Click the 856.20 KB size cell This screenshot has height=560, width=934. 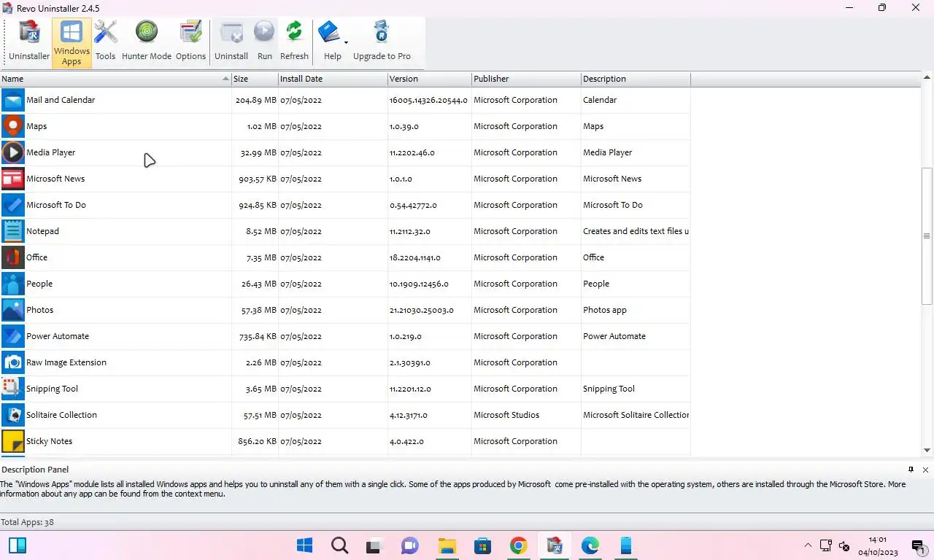pos(257,441)
